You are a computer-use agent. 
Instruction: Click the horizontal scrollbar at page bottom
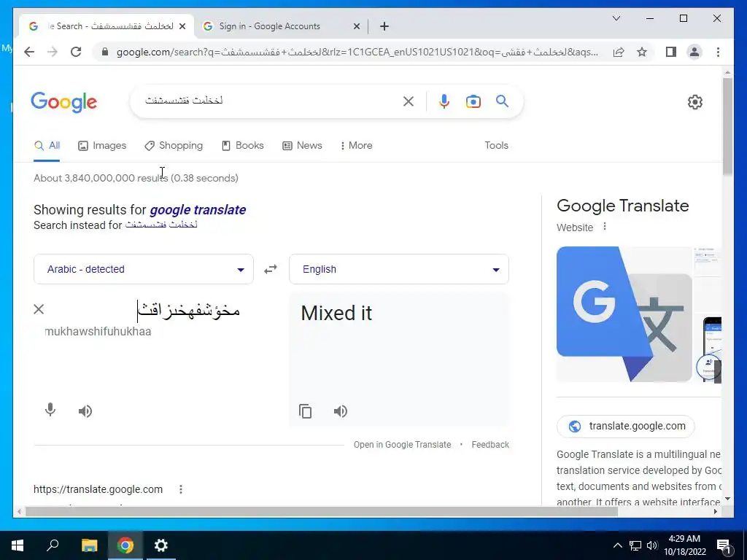322,512
